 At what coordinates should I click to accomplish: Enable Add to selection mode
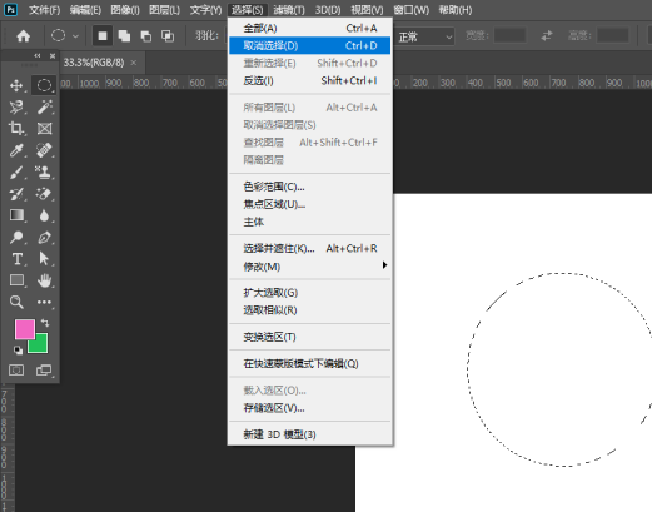[x=124, y=35]
